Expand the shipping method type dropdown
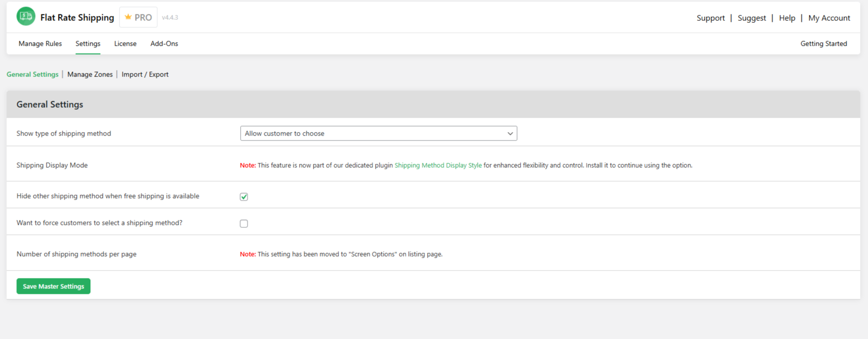Viewport: 868px width, 339px height. pyautogui.click(x=379, y=134)
